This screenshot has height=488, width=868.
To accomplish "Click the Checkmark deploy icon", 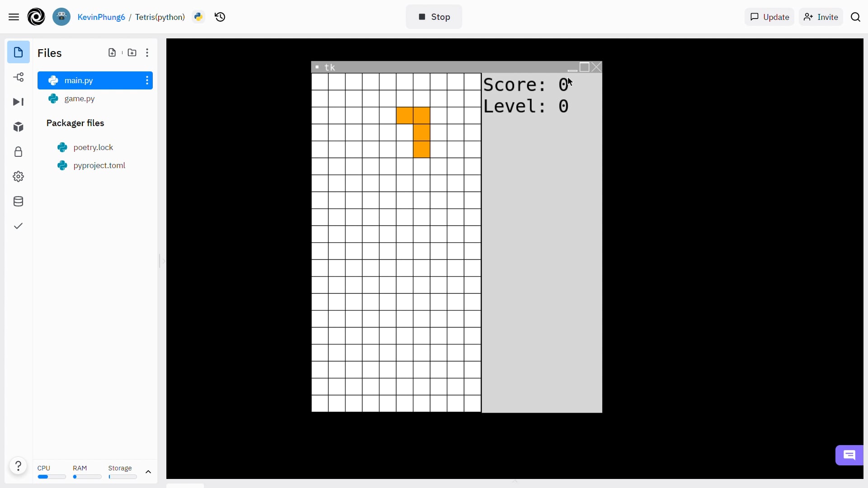I will point(18,226).
